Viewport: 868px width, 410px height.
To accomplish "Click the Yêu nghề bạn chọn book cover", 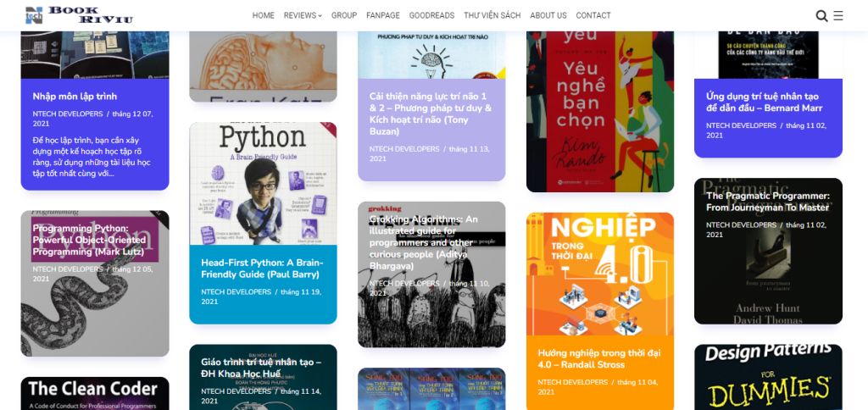I will coord(600,112).
